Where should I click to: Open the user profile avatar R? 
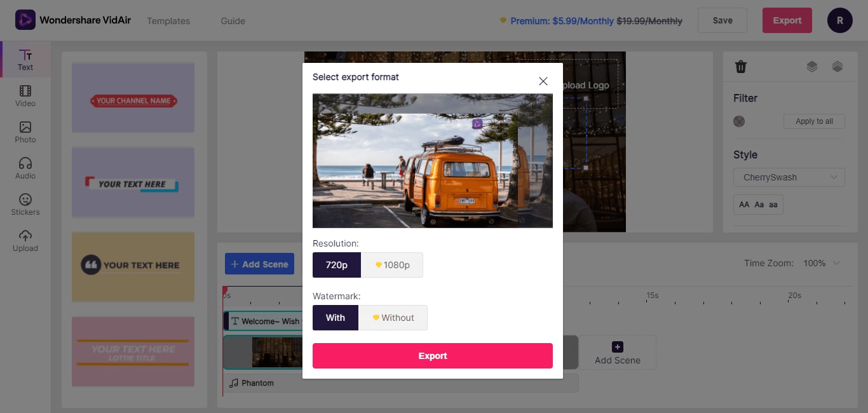[840, 20]
